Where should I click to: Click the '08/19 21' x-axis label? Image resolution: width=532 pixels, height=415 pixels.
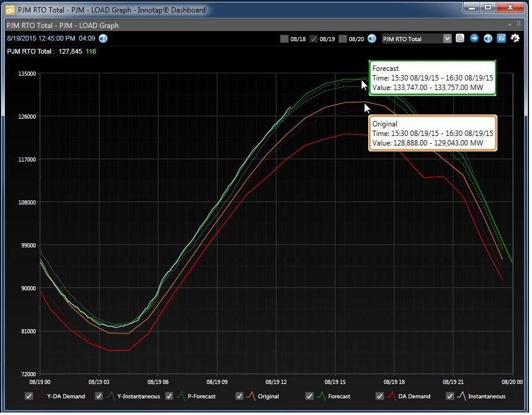[x=453, y=382]
